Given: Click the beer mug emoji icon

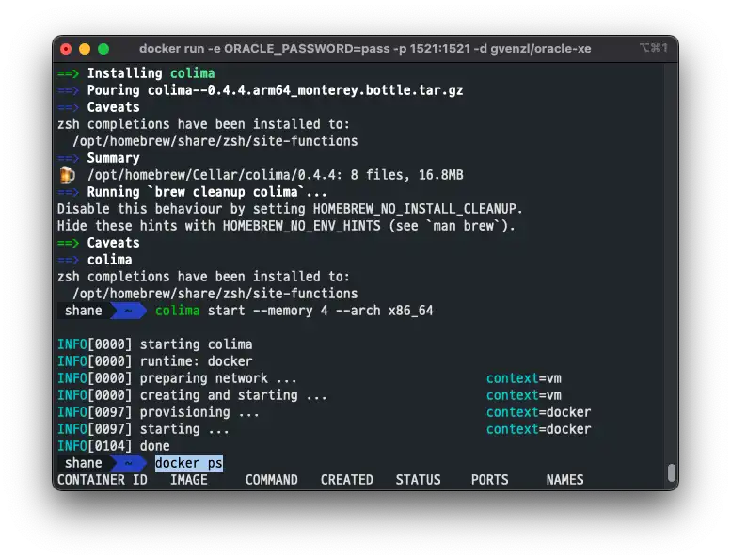Looking at the screenshot, I should [67, 175].
